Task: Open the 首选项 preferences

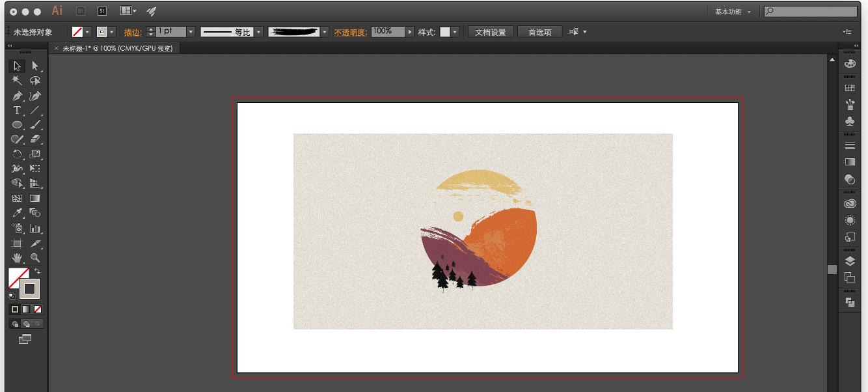Action: pyautogui.click(x=539, y=31)
